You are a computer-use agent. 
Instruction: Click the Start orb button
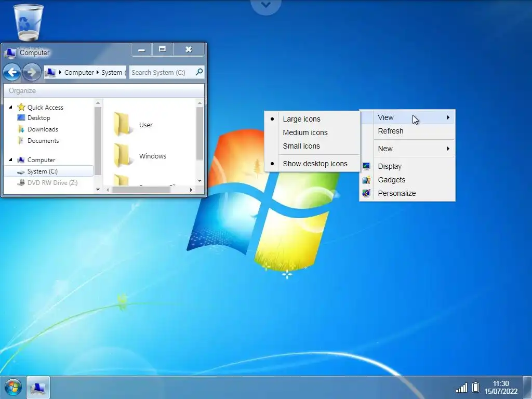[13, 387]
